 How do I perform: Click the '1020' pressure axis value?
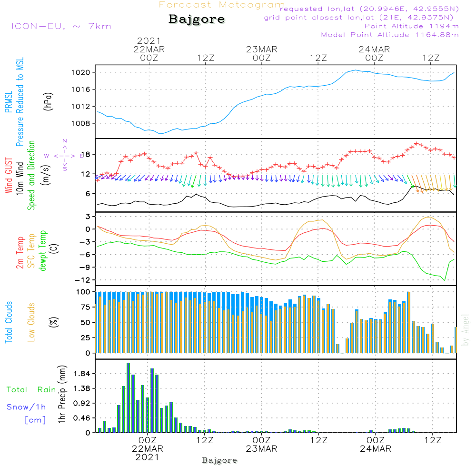coord(80,72)
